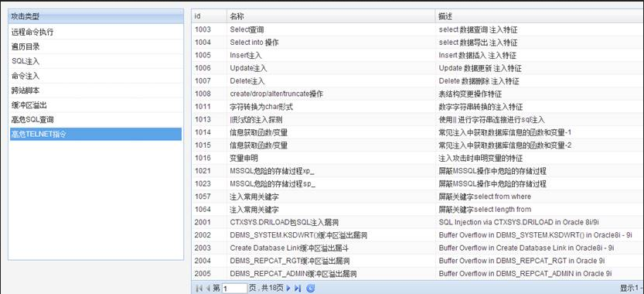Screen dimensions: 644x294
Task: Select attack type SQL注入
Action: point(96,61)
